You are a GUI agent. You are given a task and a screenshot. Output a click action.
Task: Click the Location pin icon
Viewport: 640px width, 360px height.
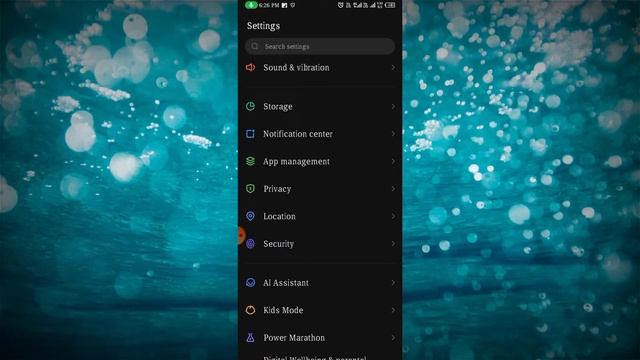(250, 216)
